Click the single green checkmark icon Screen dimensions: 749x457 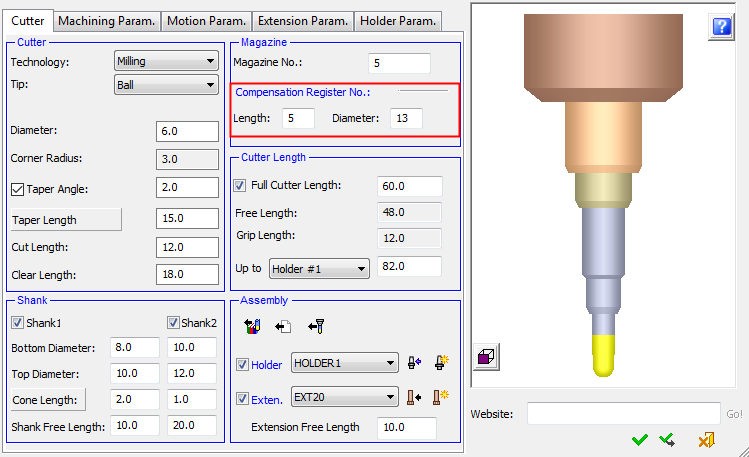click(640, 439)
